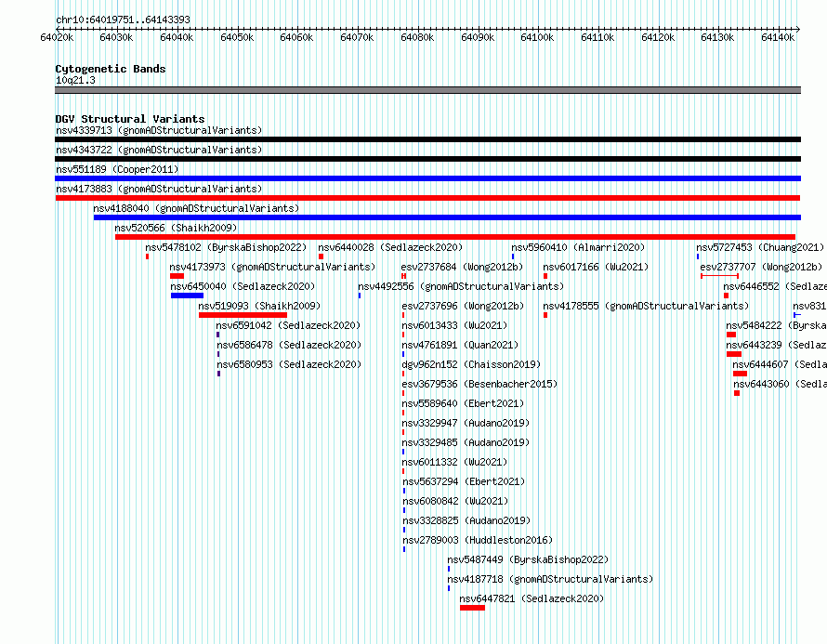Image resolution: width=827 pixels, height=644 pixels.
Task: Click nsv3329485 (Audano2019) label
Action: click(466, 442)
